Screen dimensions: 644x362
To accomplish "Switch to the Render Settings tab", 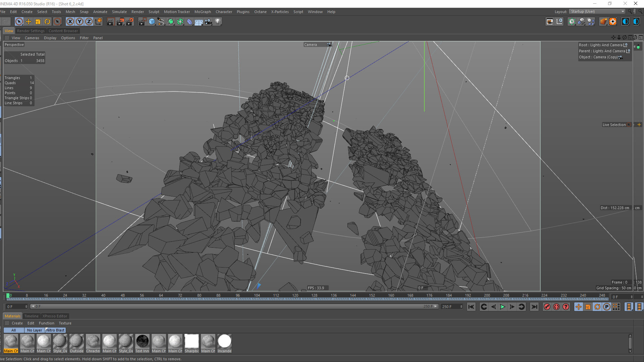I will (31, 31).
